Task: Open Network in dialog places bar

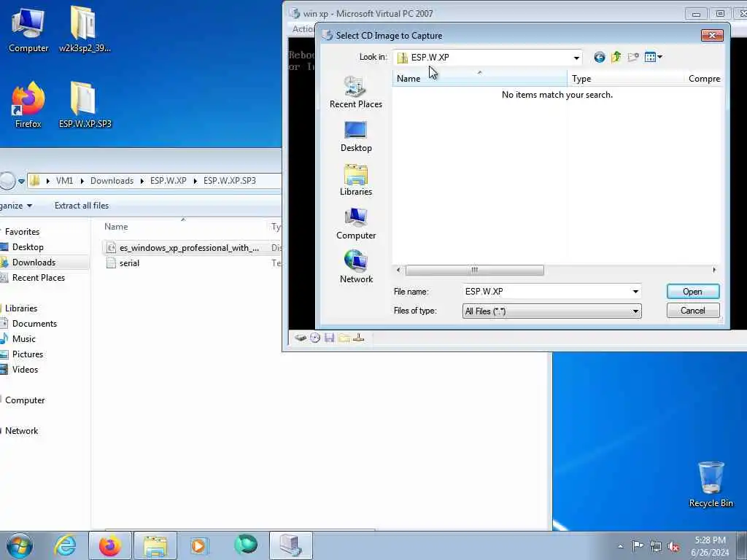Action: (x=355, y=267)
